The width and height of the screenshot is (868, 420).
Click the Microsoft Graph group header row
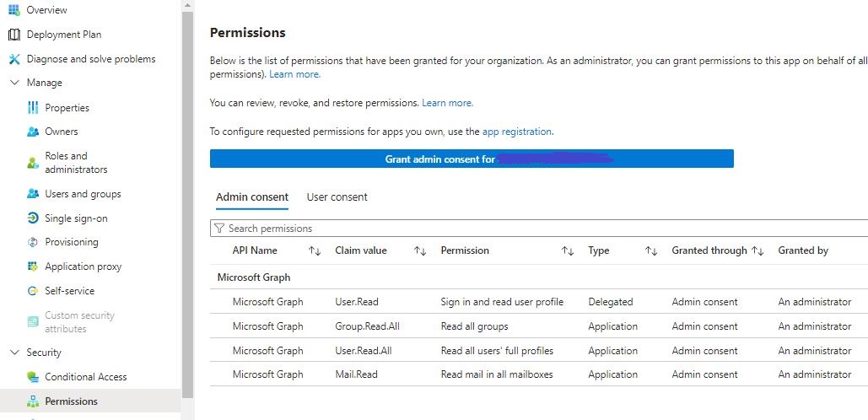point(539,277)
